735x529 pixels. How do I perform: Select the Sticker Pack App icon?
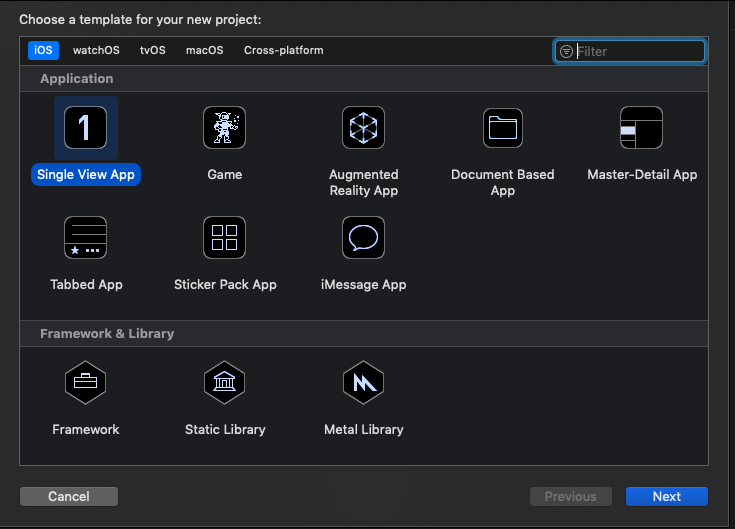tap(225, 238)
